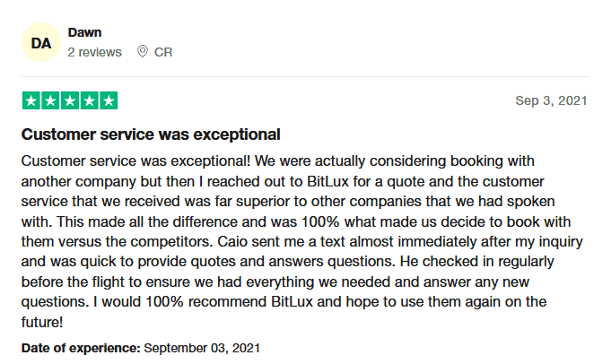Click the "2 reviews" count
This screenshot has height=364, width=611.
click(94, 52)
